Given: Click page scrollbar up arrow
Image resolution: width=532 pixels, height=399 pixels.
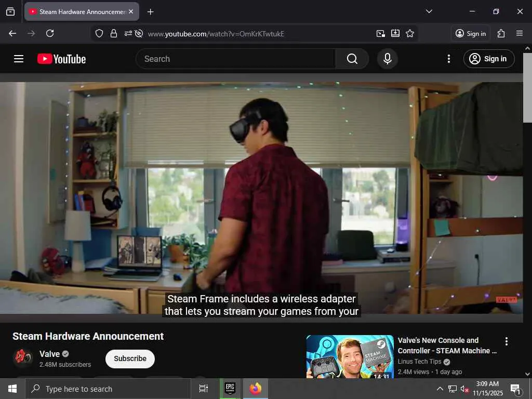Looking at the screenshot, I should pos(527,48).
